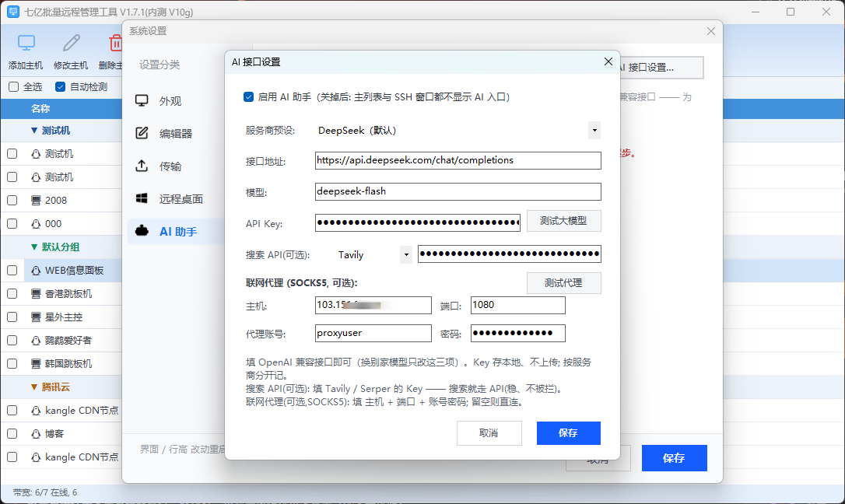Click 保存 in 系统设置 window

click(x=674, y=458)
